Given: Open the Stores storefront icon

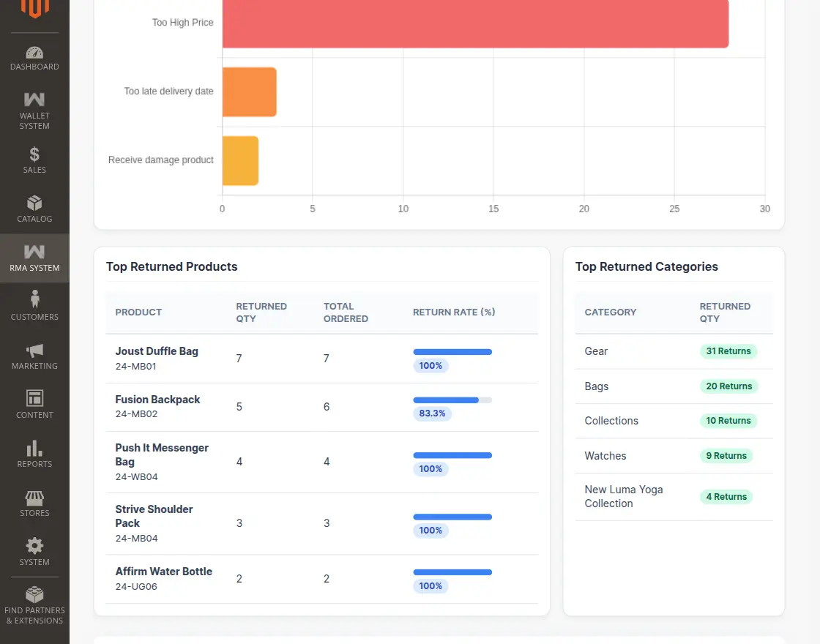Looking at the screenshot, I should [34, 498].
